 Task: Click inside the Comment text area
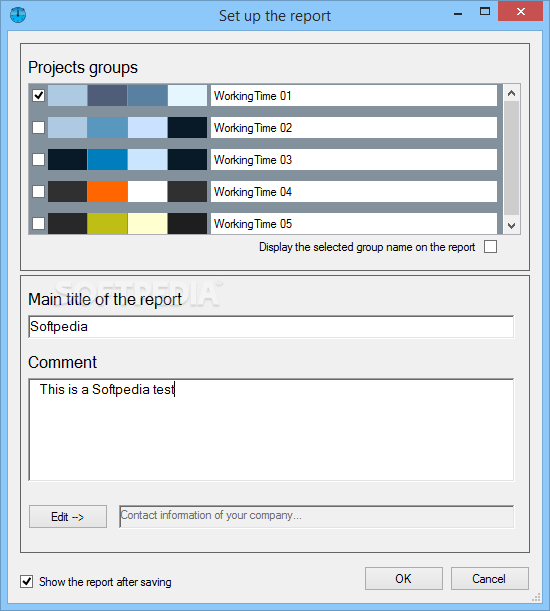271,429
